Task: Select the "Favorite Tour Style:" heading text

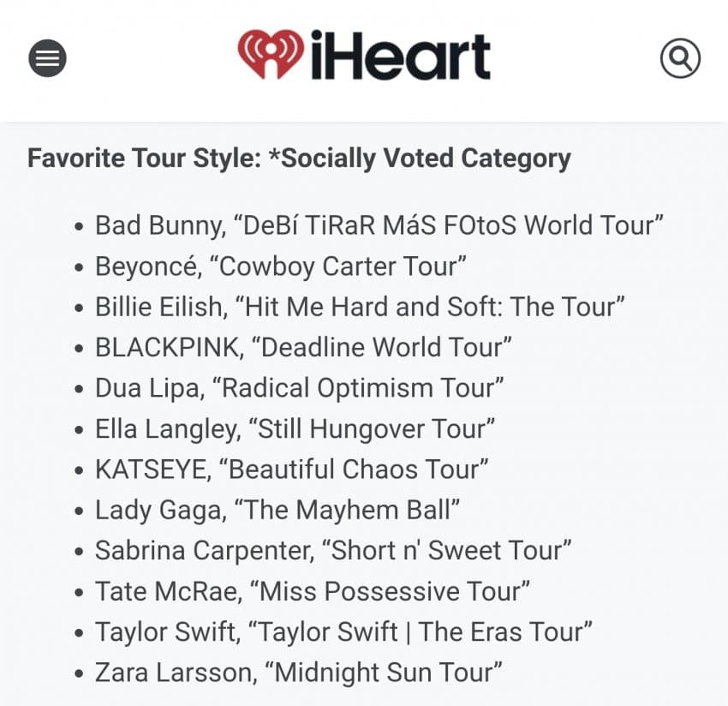Action: click(144, 159)
